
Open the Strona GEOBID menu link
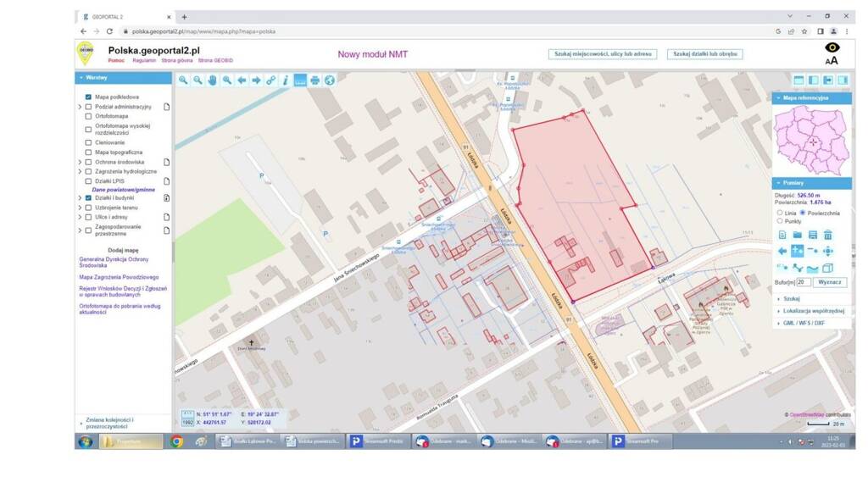[215, 61]
